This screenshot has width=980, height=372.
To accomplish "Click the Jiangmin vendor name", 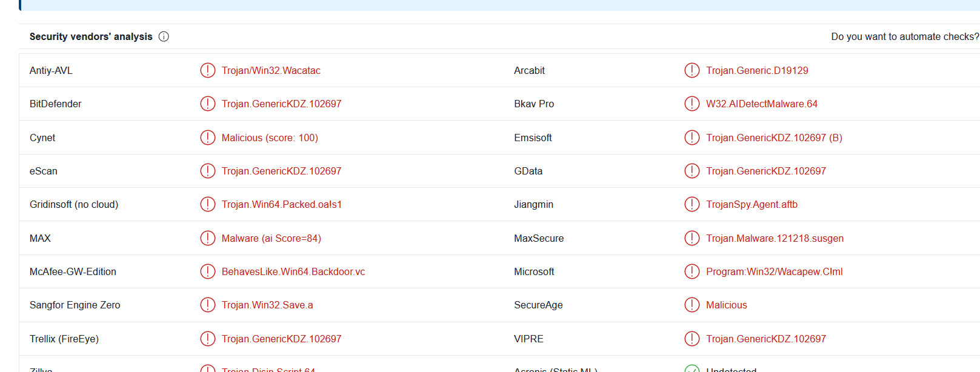I will click(533, 204).
